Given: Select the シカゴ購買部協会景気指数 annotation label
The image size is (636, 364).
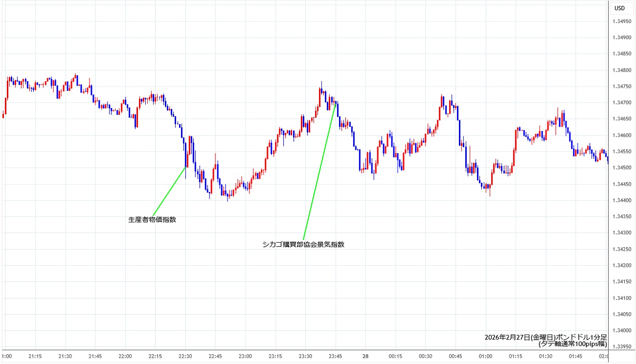Looking at the screenshot, I should click(x=303, y=244).
